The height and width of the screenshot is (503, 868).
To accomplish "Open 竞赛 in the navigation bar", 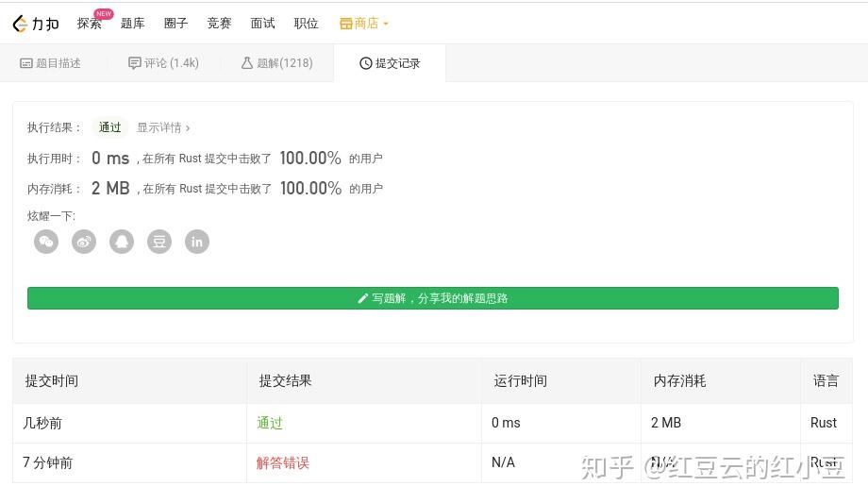I will (x=219, y=24).
